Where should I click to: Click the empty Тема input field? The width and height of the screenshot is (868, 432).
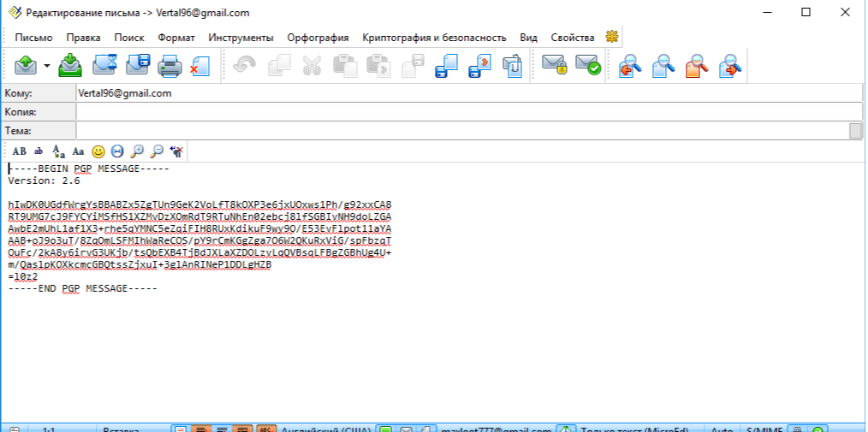pyautogui.click(x=462, y=131)
